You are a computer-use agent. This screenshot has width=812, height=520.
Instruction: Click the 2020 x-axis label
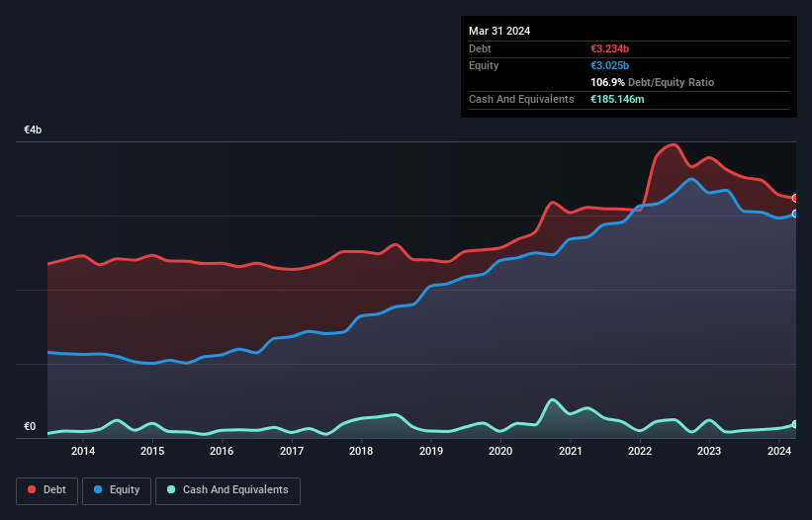[x=500, y=451]
